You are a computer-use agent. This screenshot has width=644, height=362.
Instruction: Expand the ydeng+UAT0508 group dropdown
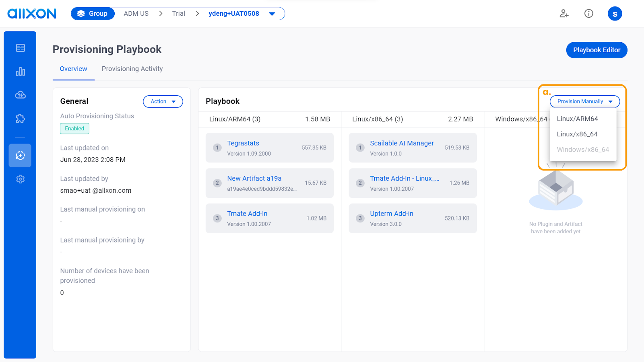tap(272, 14)
